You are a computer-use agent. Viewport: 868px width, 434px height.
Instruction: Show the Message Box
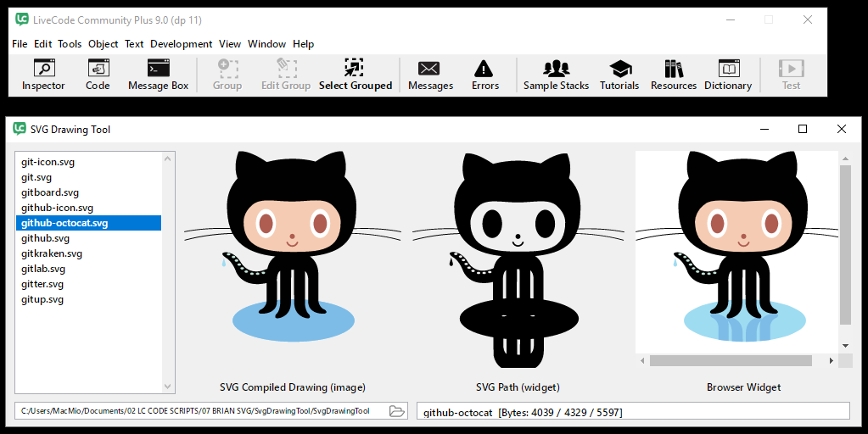(158, 75)
